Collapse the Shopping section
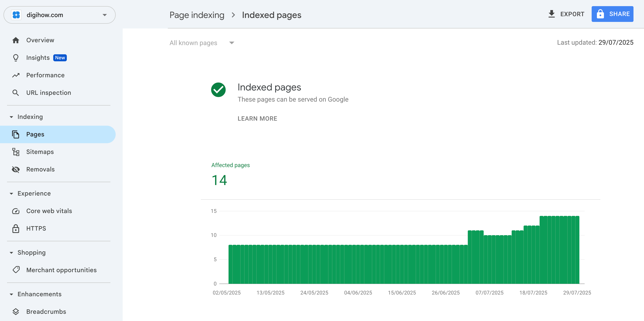The image size is (644, 321). [x=11, y=253]
